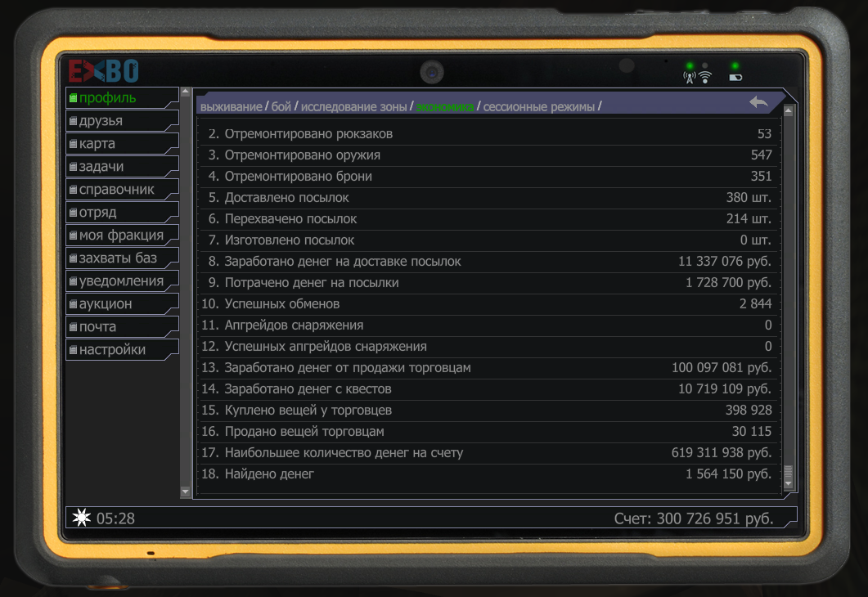
Task: Select row Заработано денег на доставке посылок
Action: pos(488,262)
